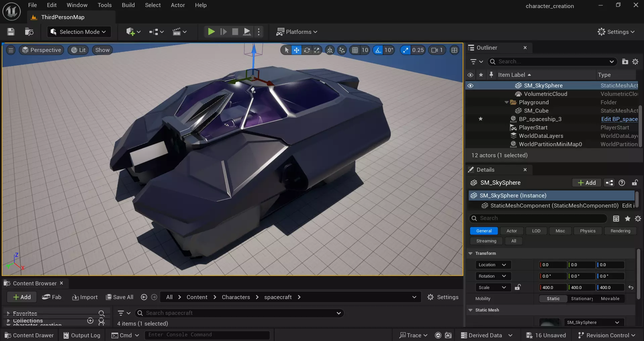Viewport: 644px width, 341px height.
Task: Activate the Scale gizmo tool
Action: pyautogui.click(x=317, y=50)
